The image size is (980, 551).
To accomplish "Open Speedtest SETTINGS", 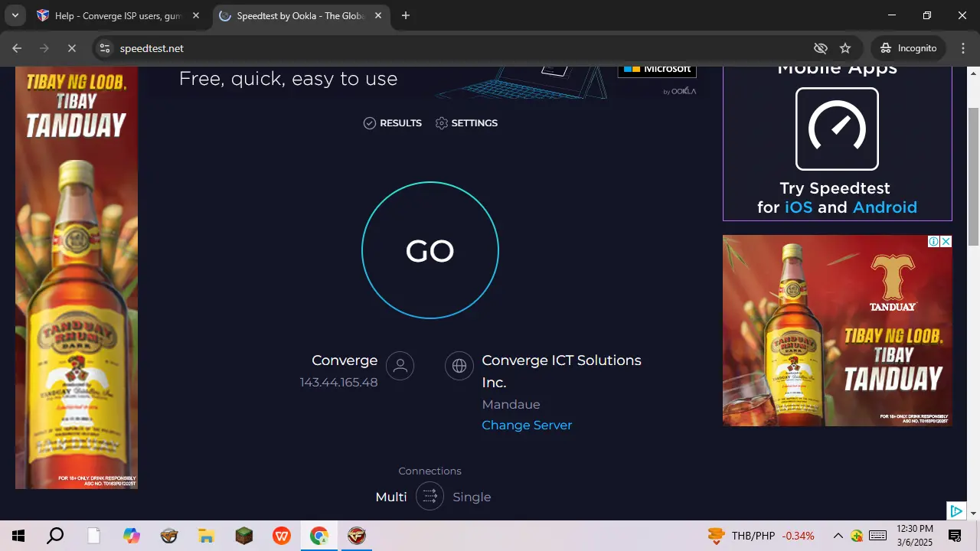I will click(x=466, y=123).
